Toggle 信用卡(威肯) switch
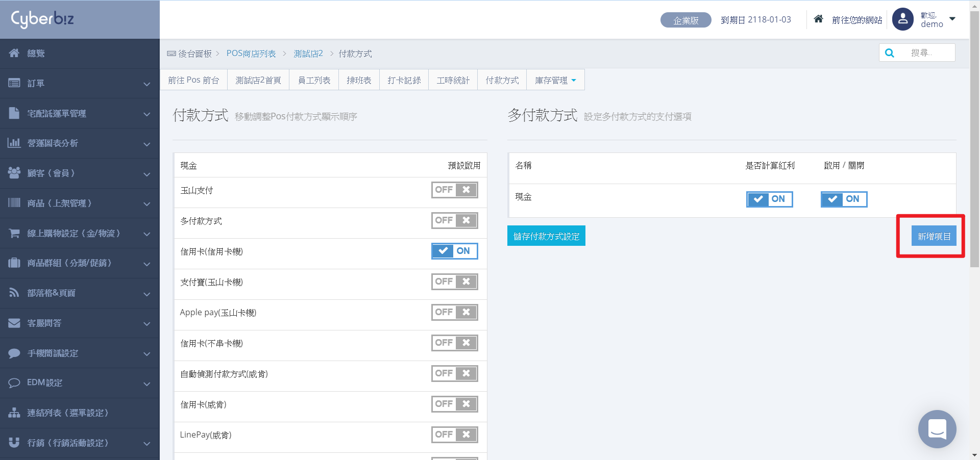 455,404
